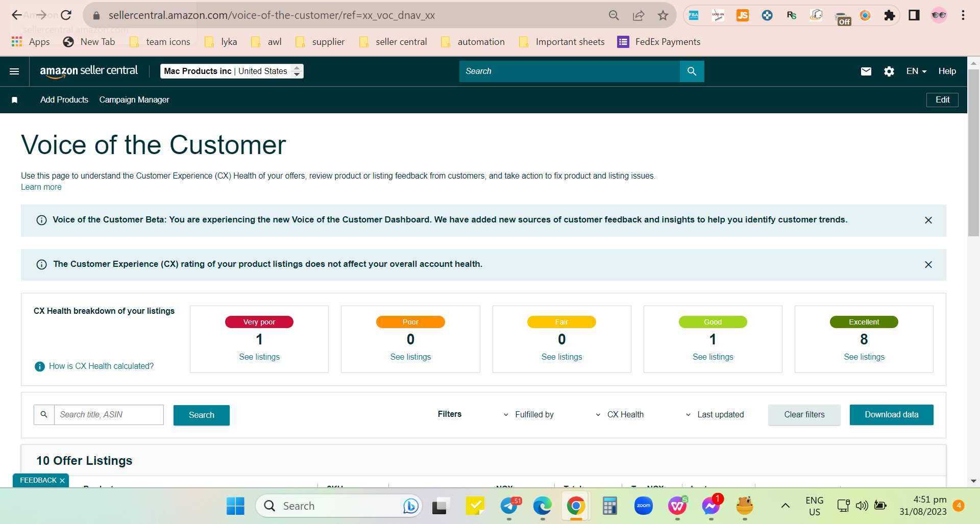980x524 pixels.
Task: Open Zoom from the taskbar
Action: coord(644,506)
